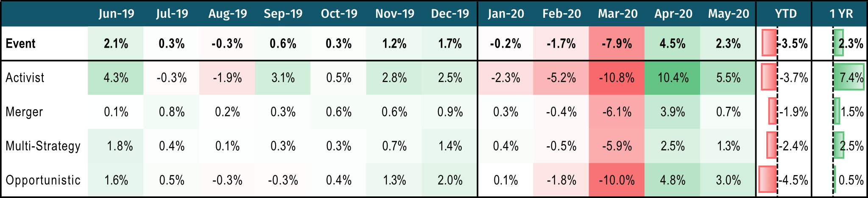This screenshot has height=198, width=868.
Task: Click Event YTD value -3.5%
Action: (794, 43)
